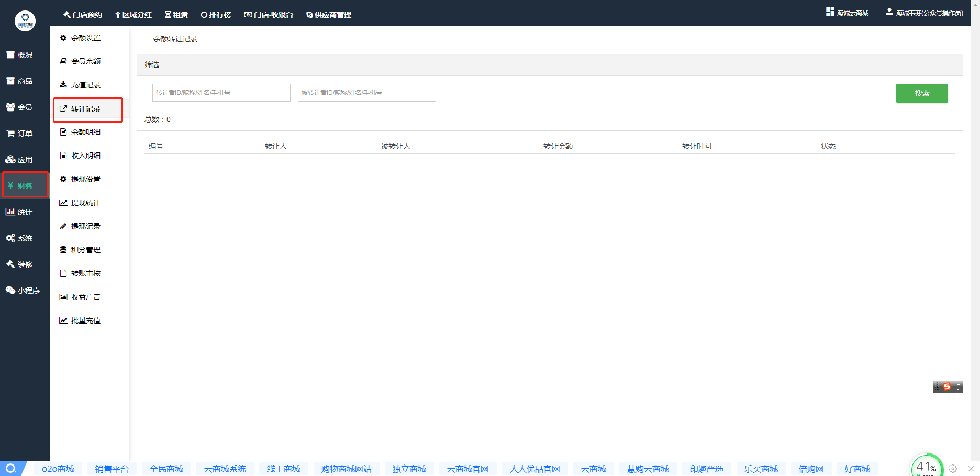Open the 提现记录 submenu link
The width and height of the screenshot is (980, 476).
pyautogui.click(x=85, y=226)
